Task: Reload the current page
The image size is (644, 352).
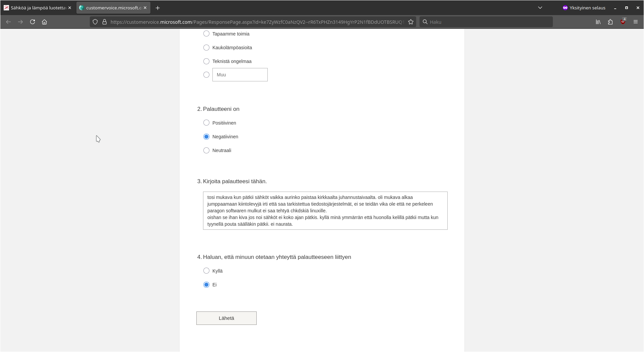Action: point(33,22)
